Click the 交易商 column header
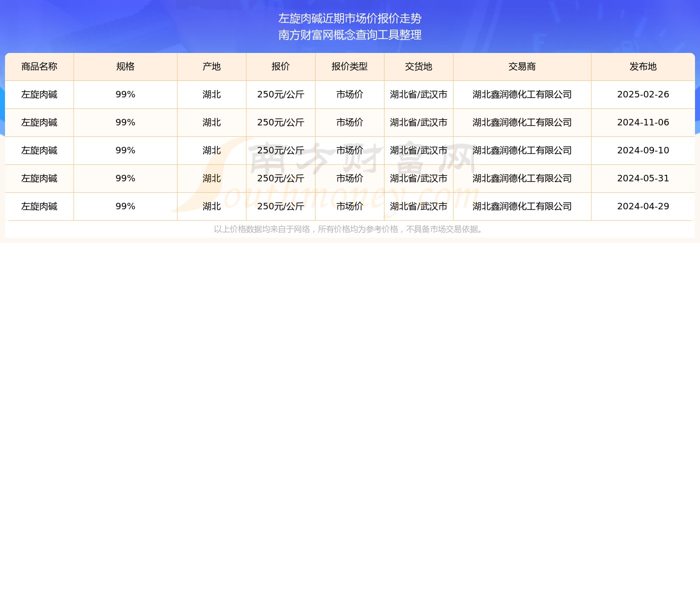This screenshot has width=700, height=602. click(x=522, y=67)
